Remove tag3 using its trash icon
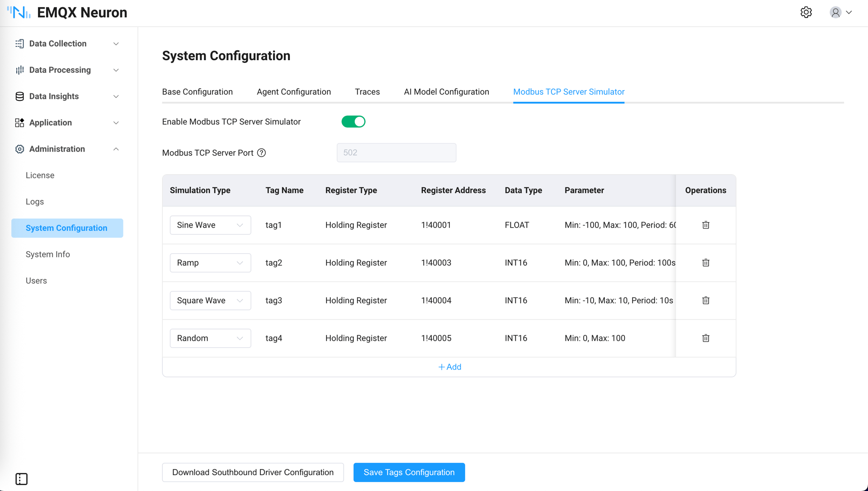The width and height of the screenshot is (868, 491). (705, 300)
